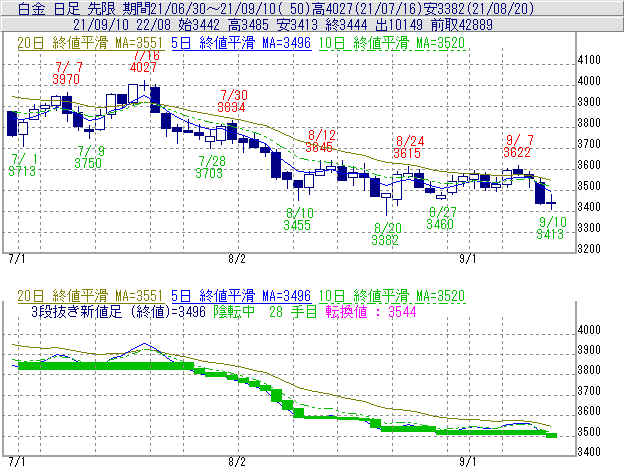Select the 8/20 3382 low label

point(385,234)
